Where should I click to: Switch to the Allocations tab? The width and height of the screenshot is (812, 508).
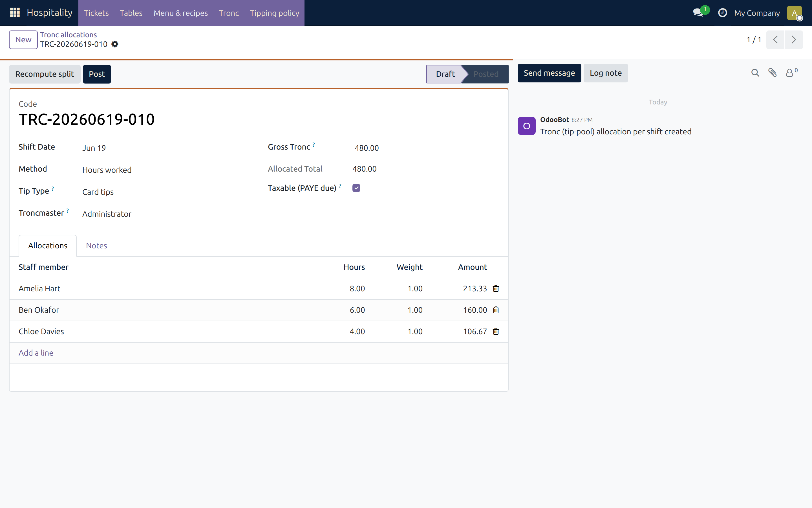(48, 246)
